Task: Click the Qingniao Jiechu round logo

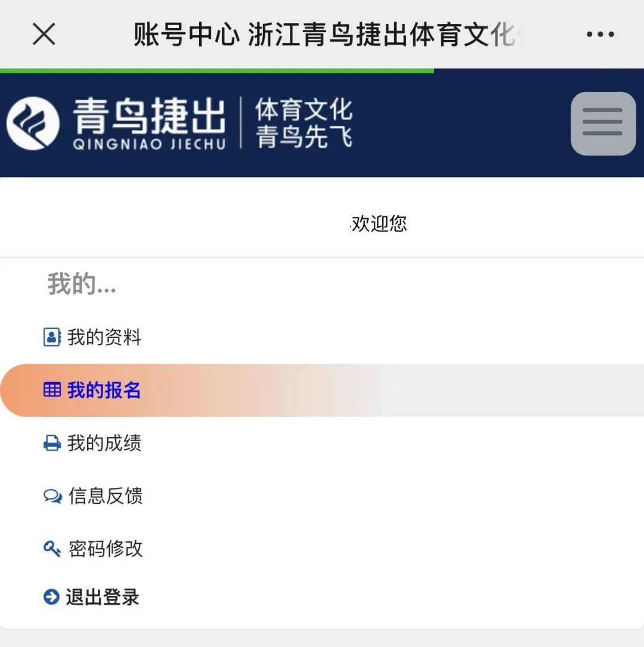Action: click(33, 123)
